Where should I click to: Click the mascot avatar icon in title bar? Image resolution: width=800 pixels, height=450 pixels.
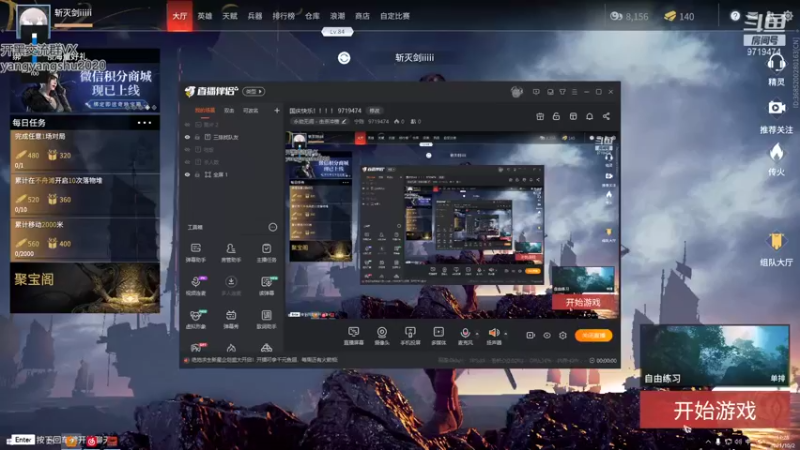point(516,92)
